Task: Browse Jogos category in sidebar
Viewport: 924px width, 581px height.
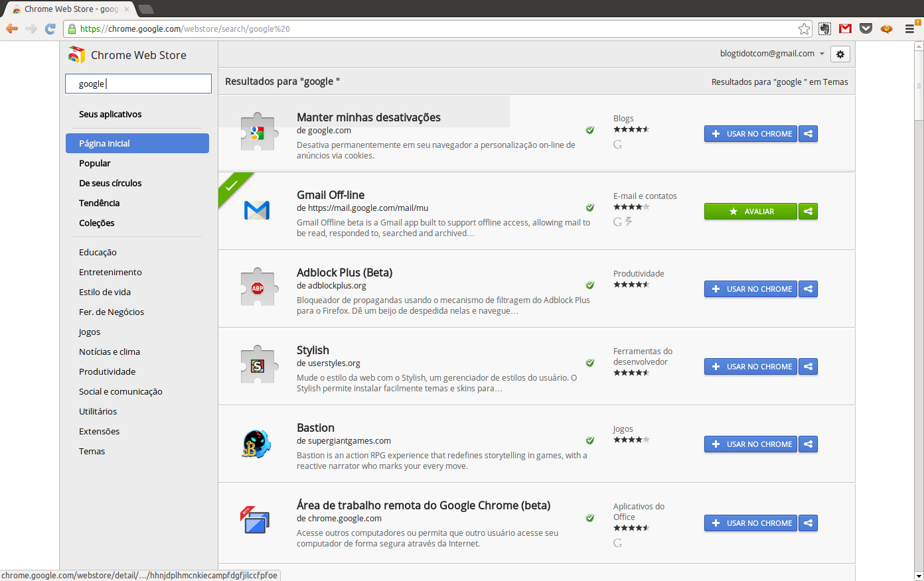Action: click(x=90, y=332)
